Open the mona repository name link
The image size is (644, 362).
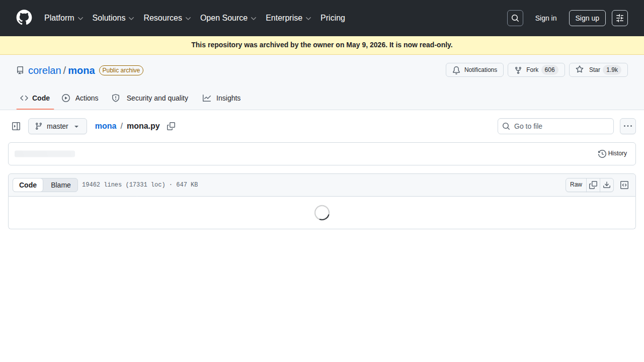pyautogui.click(x=82, y=70)
